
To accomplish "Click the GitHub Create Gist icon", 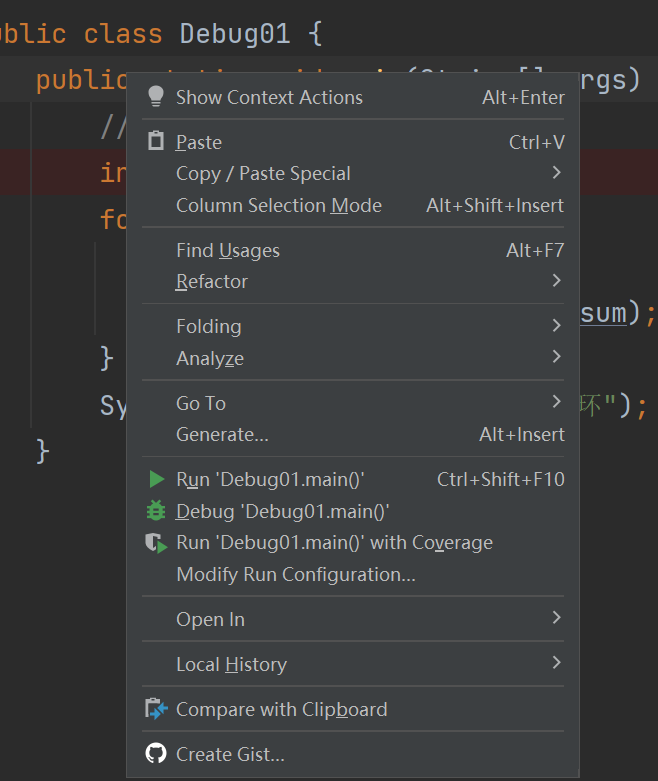I will coord(156,754).
